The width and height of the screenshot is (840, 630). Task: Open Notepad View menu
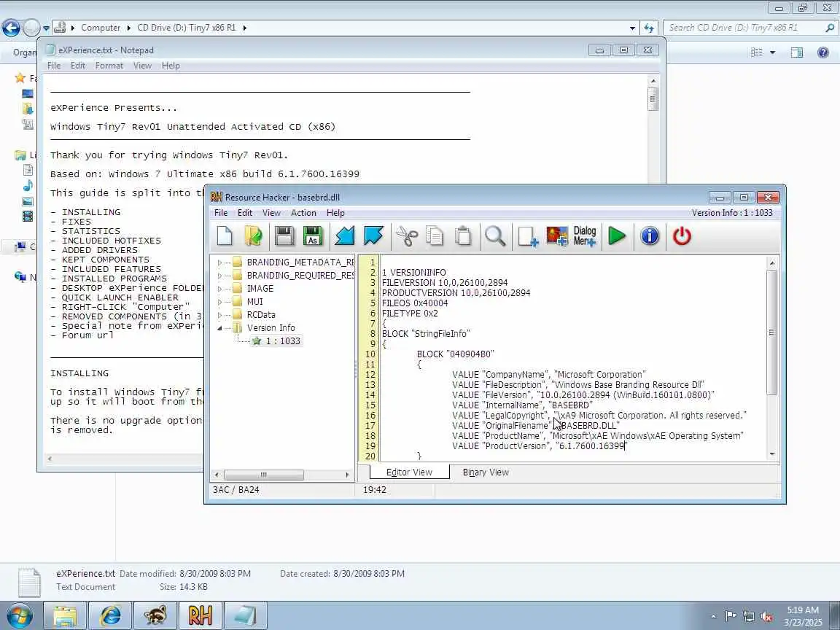point(142,66)
